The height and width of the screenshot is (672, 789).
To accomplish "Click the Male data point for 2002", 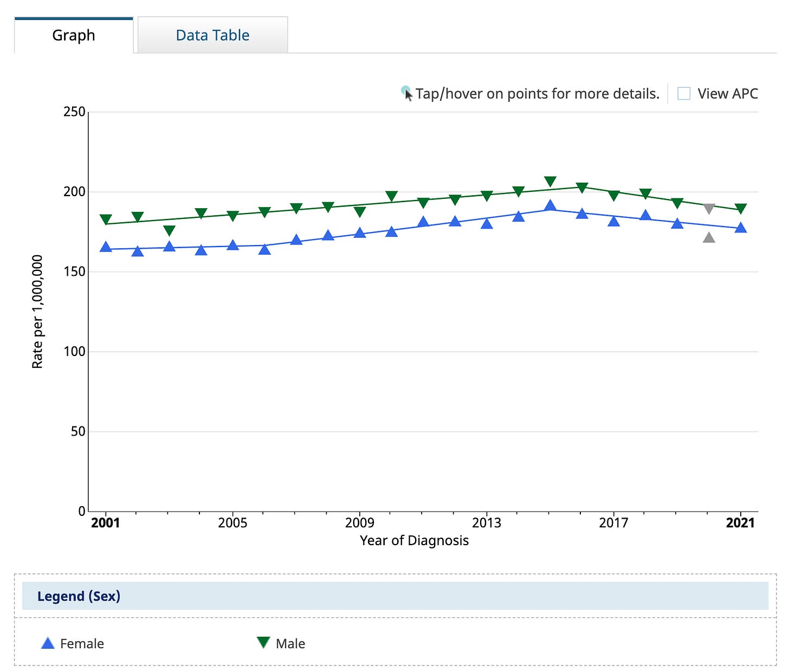I will pos(138,217).
